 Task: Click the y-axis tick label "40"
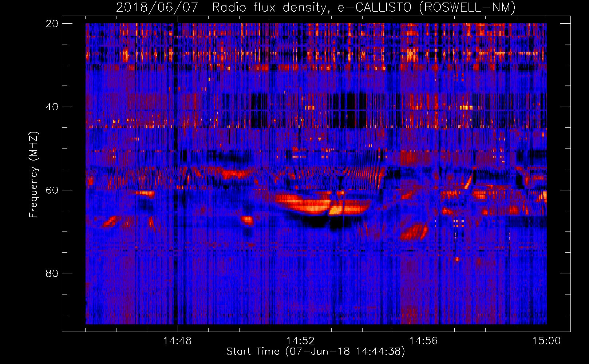pos(52,107)
